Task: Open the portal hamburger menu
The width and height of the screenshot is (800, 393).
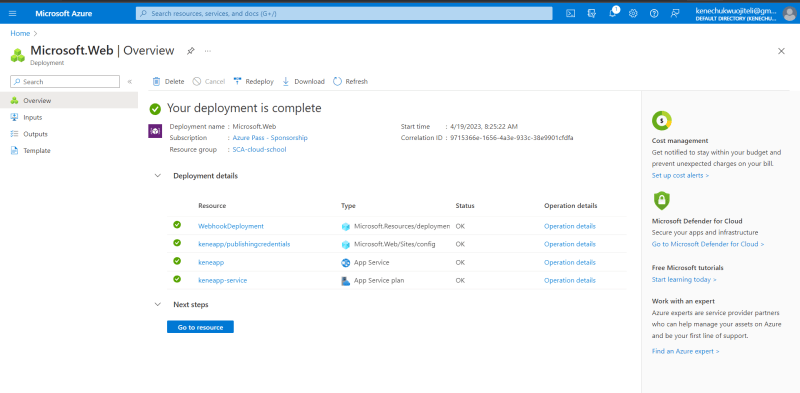Action: click(x=13, y=13)
